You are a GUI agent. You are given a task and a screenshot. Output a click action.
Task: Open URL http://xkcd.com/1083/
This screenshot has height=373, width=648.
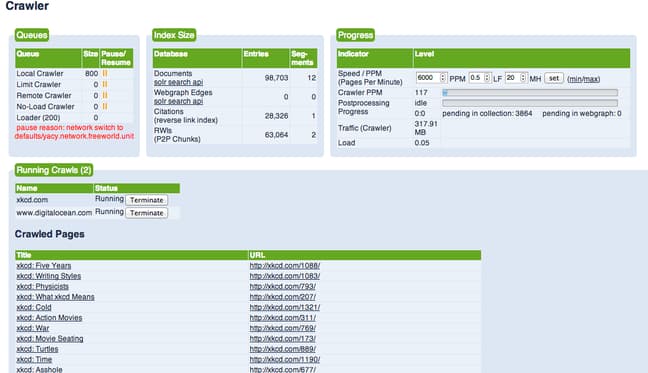coord(285,276)
